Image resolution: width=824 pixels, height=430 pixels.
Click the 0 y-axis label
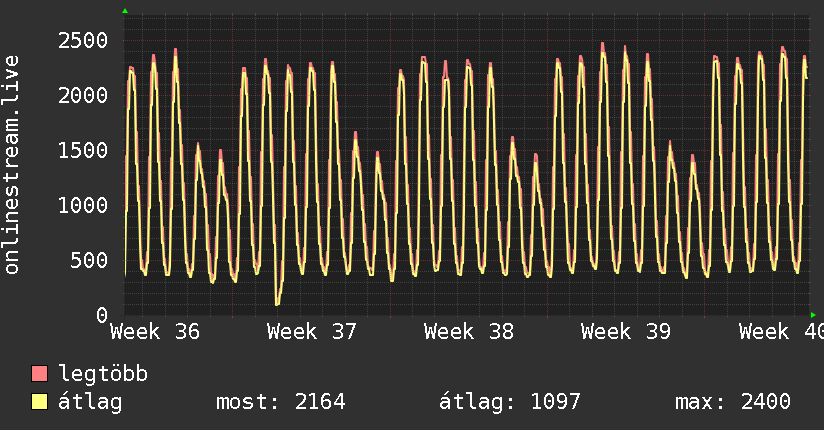click(102, 315)
